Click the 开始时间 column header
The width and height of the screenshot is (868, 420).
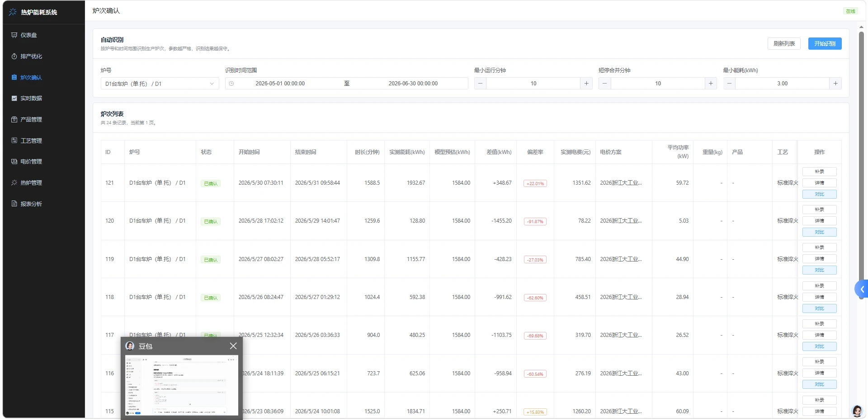pos(262,152)
